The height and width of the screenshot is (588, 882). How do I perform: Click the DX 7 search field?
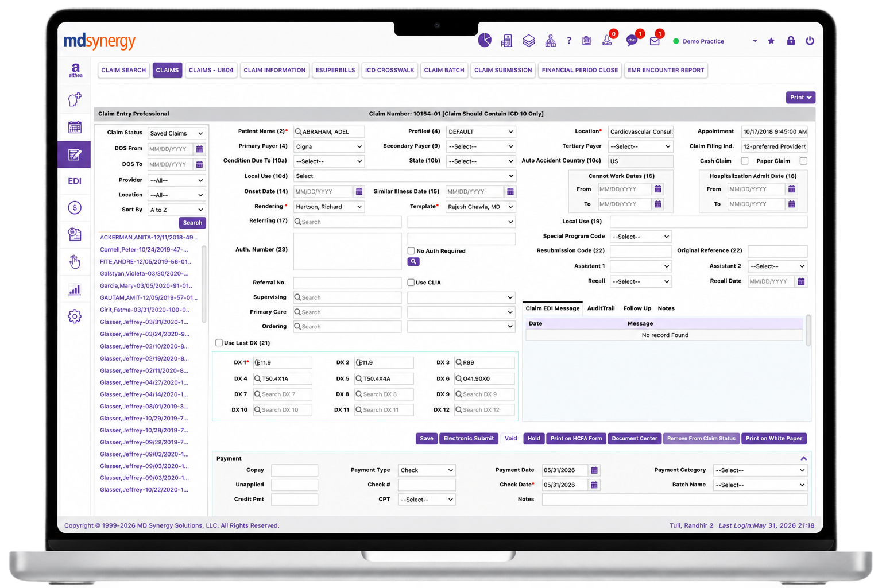(x=283, y=394)
